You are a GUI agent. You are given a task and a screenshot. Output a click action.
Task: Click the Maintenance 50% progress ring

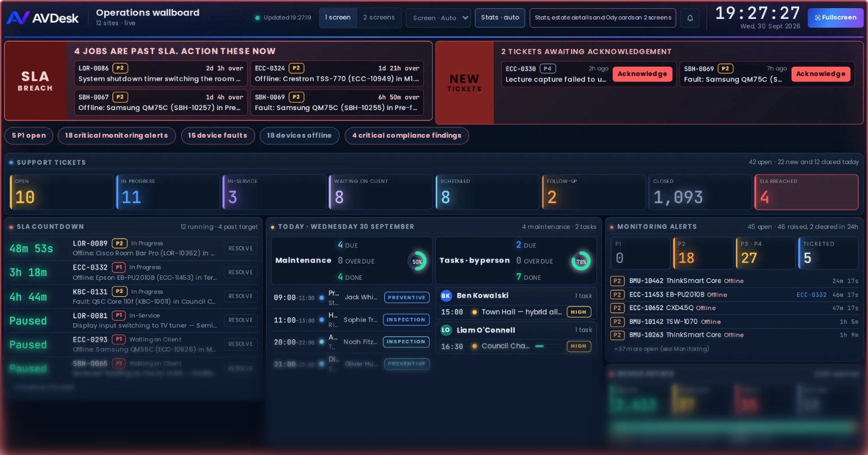click(x=417, y=261)
